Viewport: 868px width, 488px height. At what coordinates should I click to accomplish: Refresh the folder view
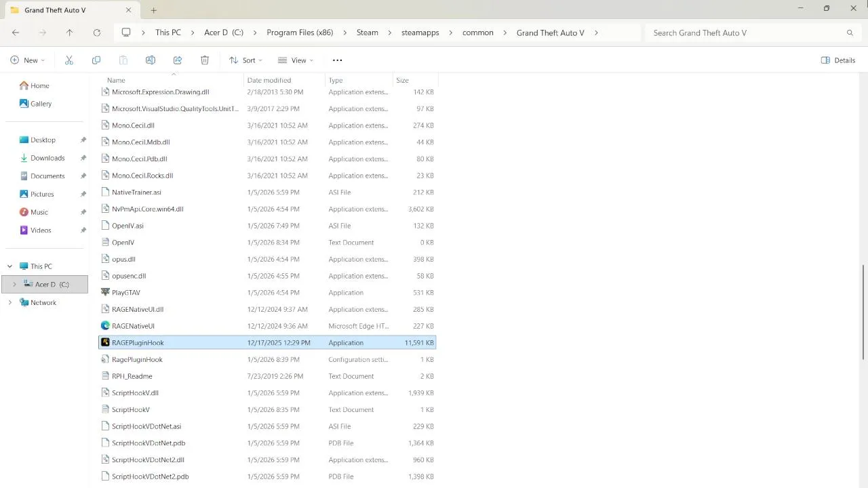[x=96, y=33]
